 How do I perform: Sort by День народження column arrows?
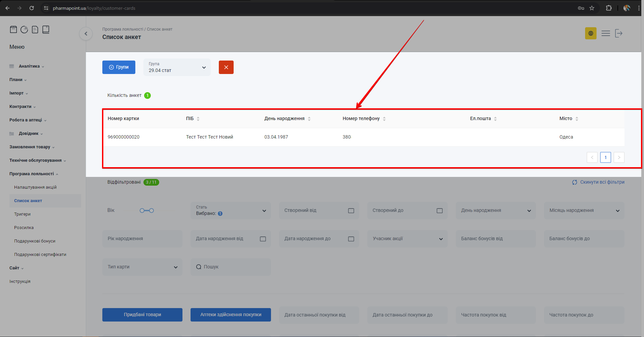point(309,119)
